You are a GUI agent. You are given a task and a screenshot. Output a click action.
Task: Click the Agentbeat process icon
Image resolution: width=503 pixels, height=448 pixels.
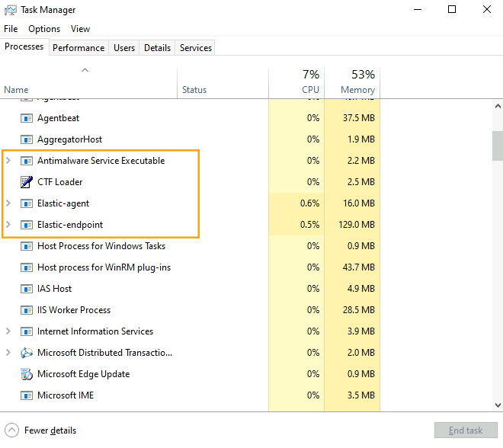coord(27,118)
